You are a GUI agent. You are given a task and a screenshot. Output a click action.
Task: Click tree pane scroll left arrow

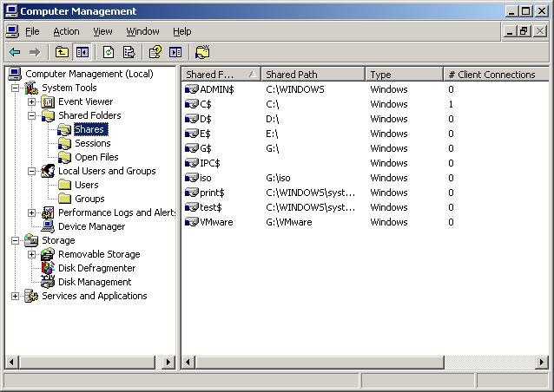pos(11,362)
